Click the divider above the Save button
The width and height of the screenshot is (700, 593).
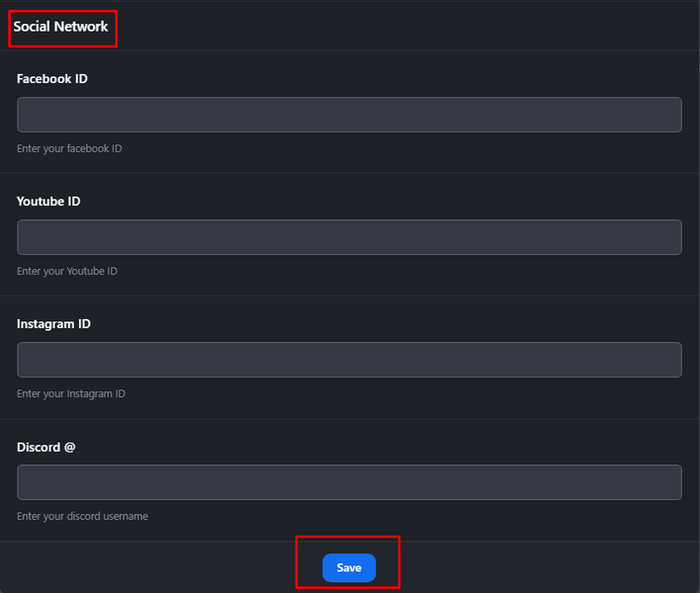[x=349, y=542]
